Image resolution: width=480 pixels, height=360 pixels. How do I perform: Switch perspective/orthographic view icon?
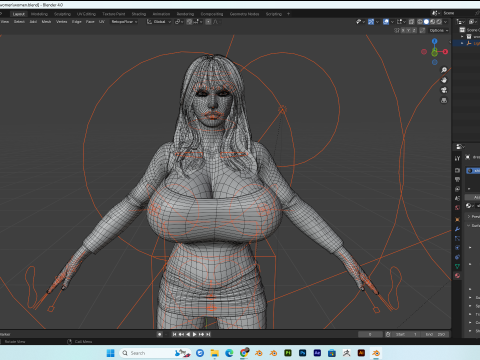(444, 100)
